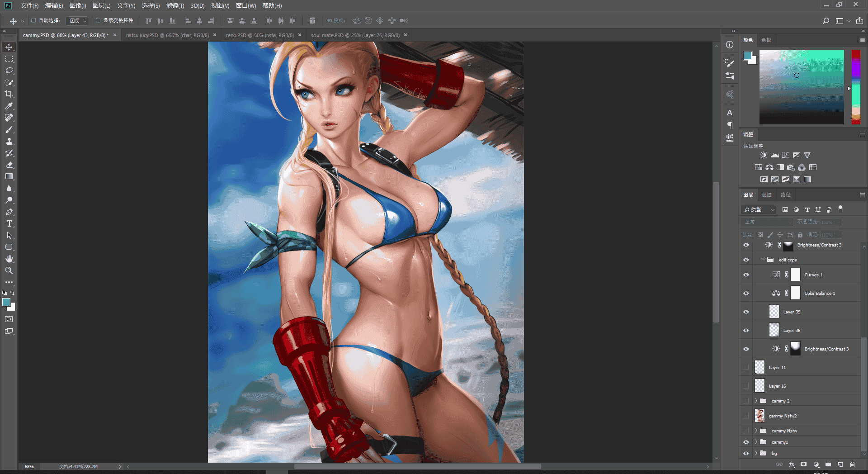The image size is (868, 474).
Task: Create new layer with bottom panel button
Action: coord(840,465)
